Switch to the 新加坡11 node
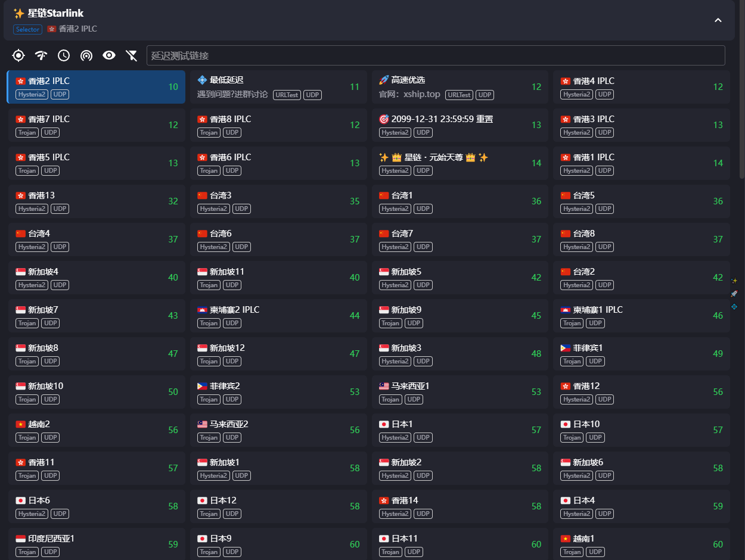 278,278
